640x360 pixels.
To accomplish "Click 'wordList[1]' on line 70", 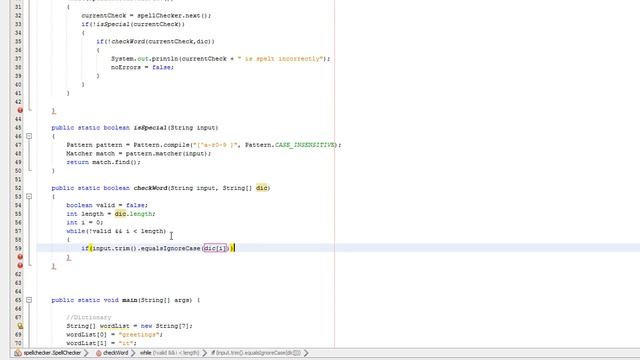I will pos(87,343).
